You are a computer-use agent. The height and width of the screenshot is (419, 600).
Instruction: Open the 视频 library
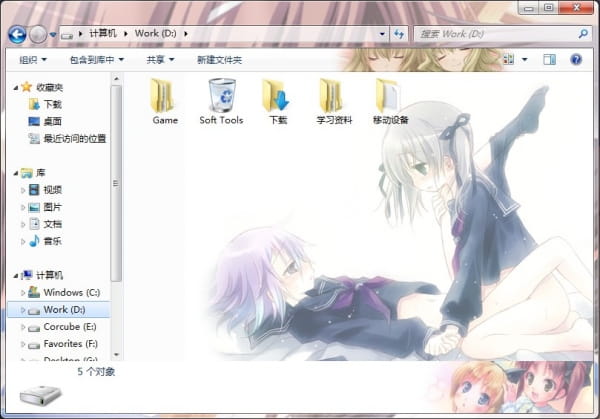pyautogui.click(x=52, y=190)
